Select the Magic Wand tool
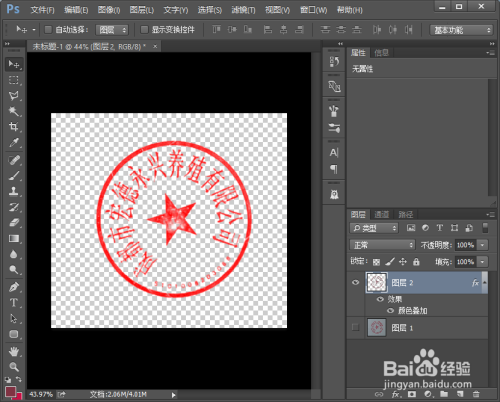This screenshot has width=500, height=402. pyautogui.click(x=14, y=111)
